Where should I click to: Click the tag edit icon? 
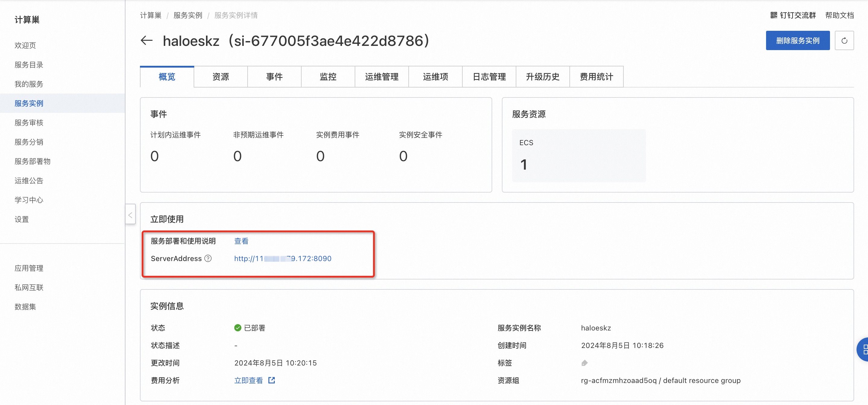584,363
